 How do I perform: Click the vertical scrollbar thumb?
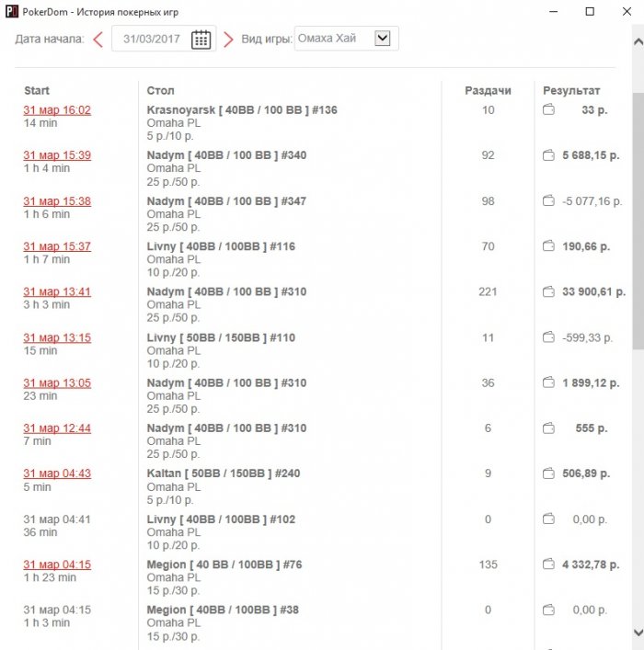638,222
